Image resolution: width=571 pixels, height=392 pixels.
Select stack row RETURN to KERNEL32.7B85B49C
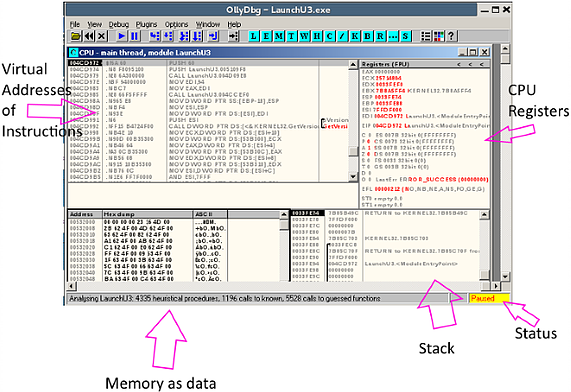pyautogui.click(x=385, y=213)
